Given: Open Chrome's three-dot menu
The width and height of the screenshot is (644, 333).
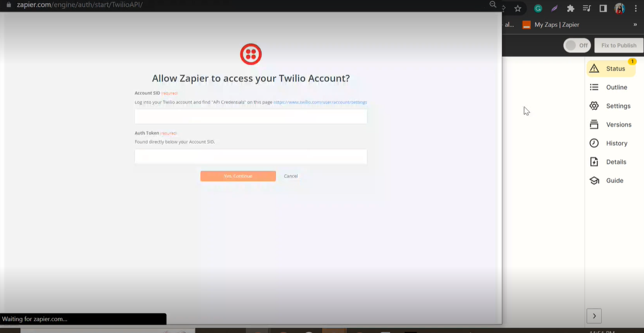Looking at the screenshot, I should coord(636,8).
